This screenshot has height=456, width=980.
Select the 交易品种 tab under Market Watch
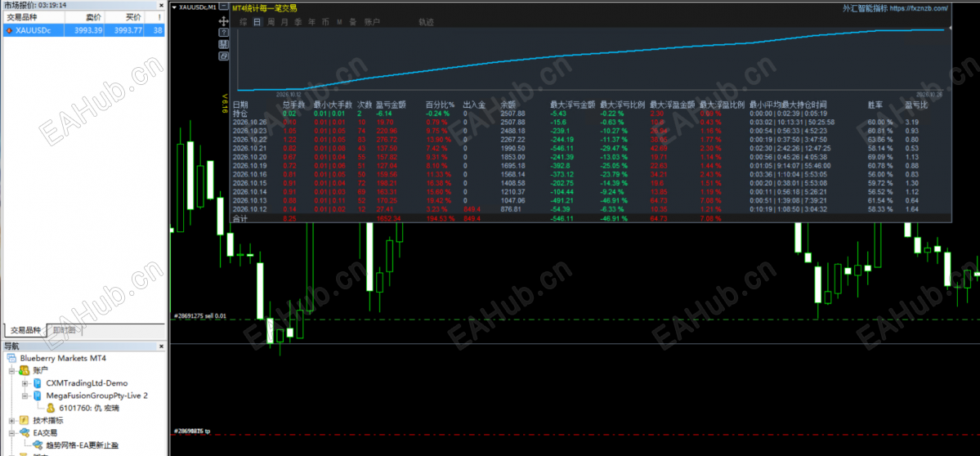click(25, 330)
